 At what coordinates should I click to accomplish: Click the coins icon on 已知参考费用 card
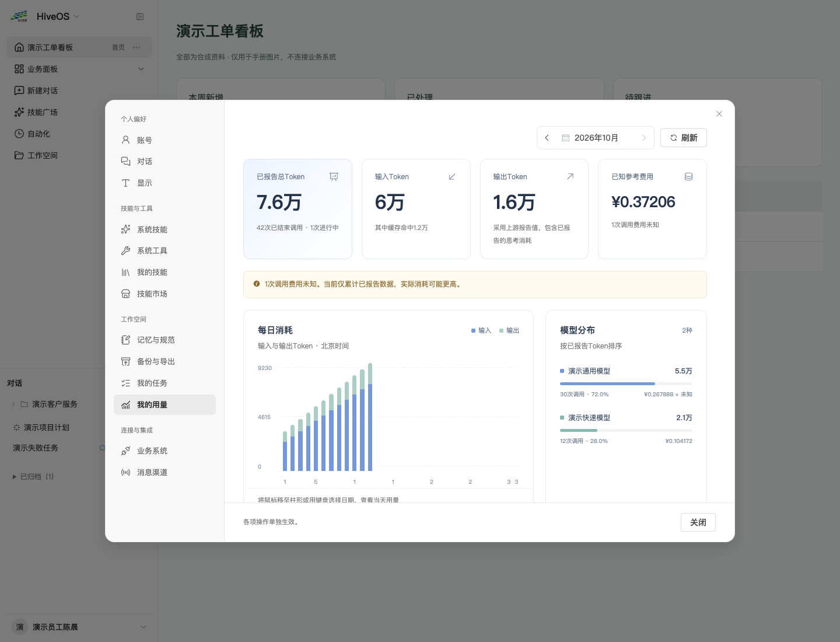[x=688, y=177]
